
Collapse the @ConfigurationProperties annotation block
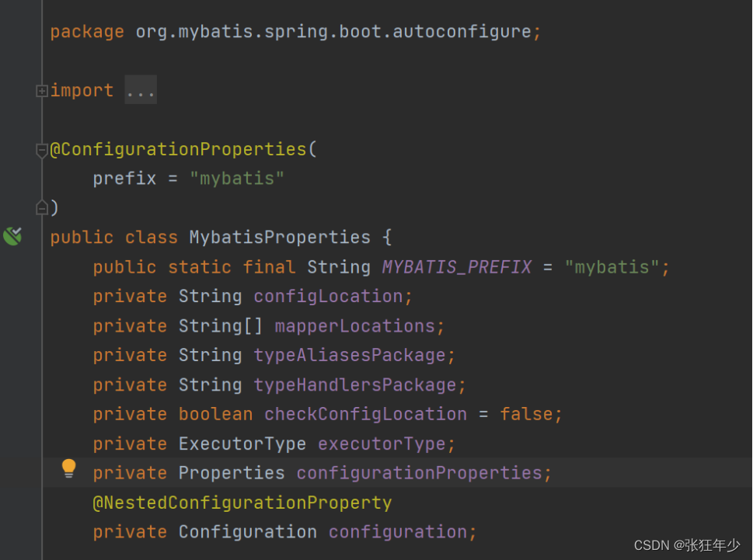point(42,150)
